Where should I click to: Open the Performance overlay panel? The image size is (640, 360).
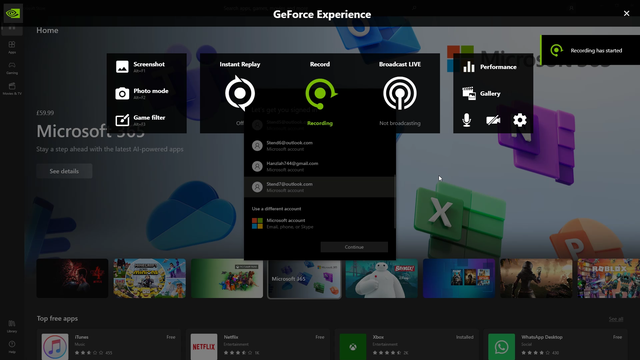(x=489, y=67)
